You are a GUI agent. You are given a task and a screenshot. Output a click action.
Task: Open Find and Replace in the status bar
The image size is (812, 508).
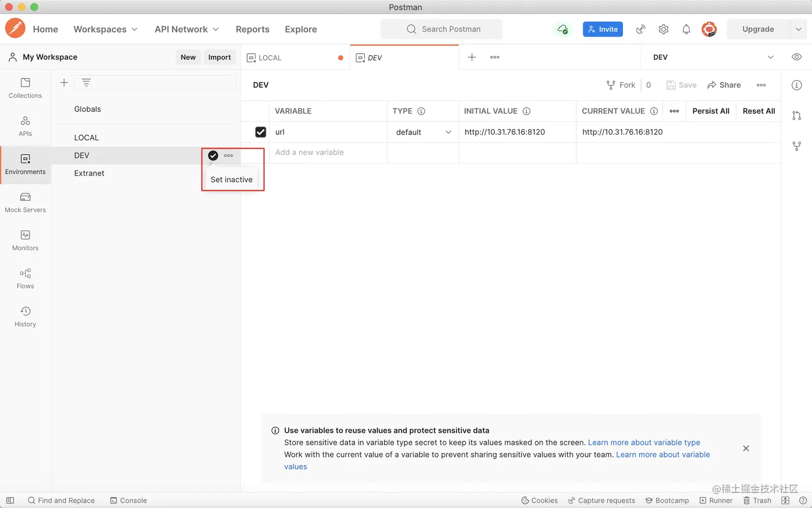pos(61,500)
